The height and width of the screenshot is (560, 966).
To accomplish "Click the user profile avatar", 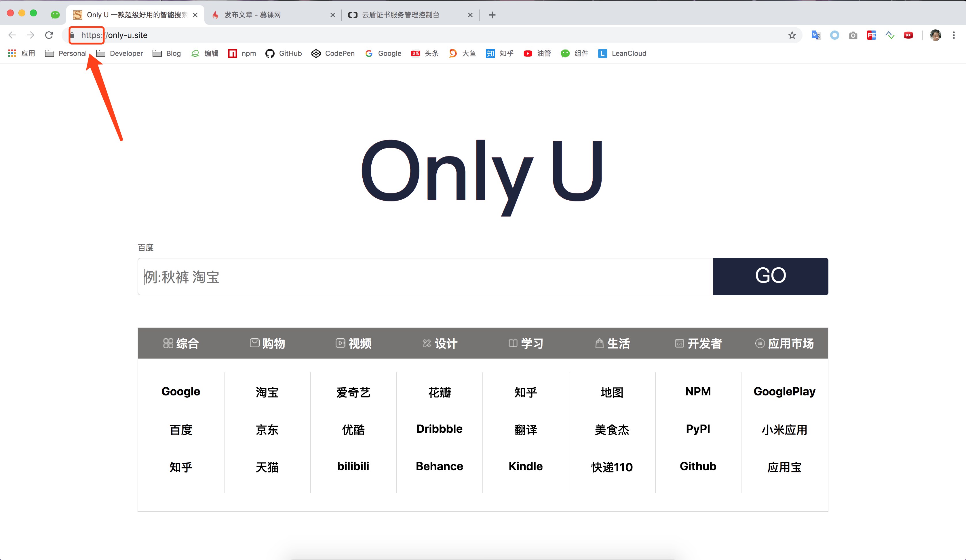I will (935, 35).
